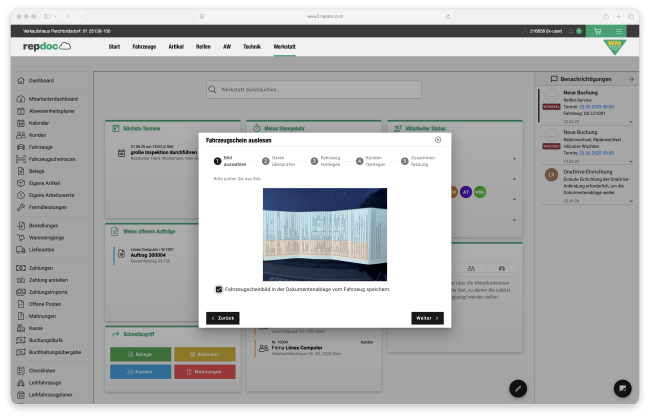Click the blue Kunden quick access tile
Screen dimensions: 650x418
(x=141, y=372)
